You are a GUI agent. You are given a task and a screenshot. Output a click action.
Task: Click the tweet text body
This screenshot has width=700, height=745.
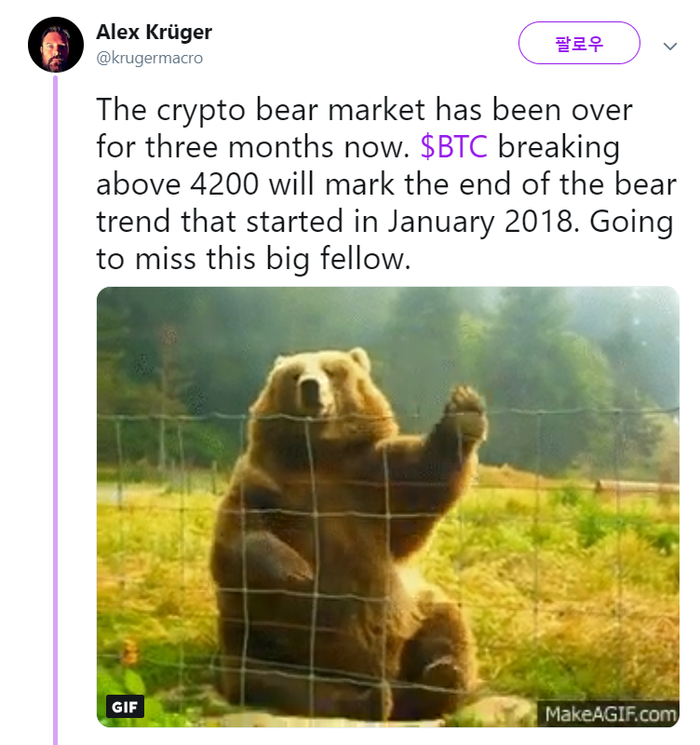[x=386, y=183]
